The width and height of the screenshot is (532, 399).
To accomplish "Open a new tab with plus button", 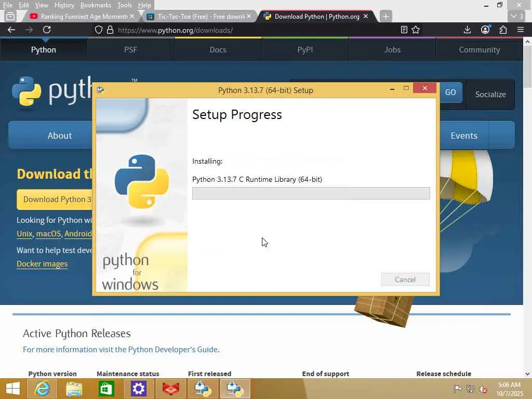I will (385, 16).
